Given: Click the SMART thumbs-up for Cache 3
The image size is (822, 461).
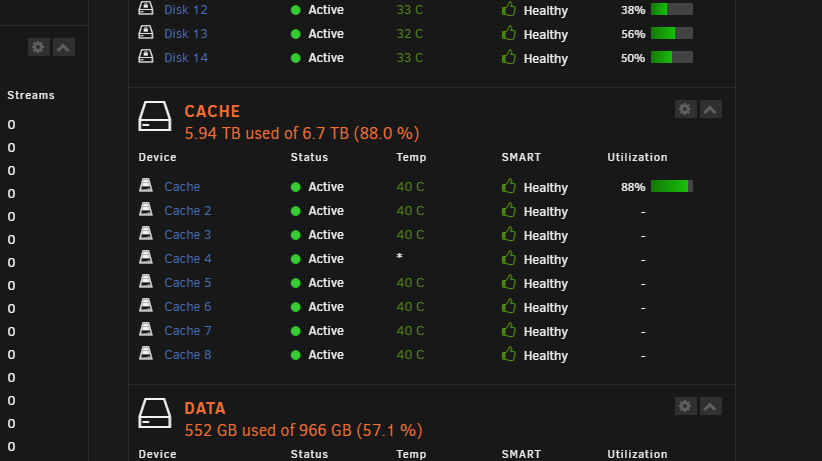Looking at the screenshot, I should point(509,234).
